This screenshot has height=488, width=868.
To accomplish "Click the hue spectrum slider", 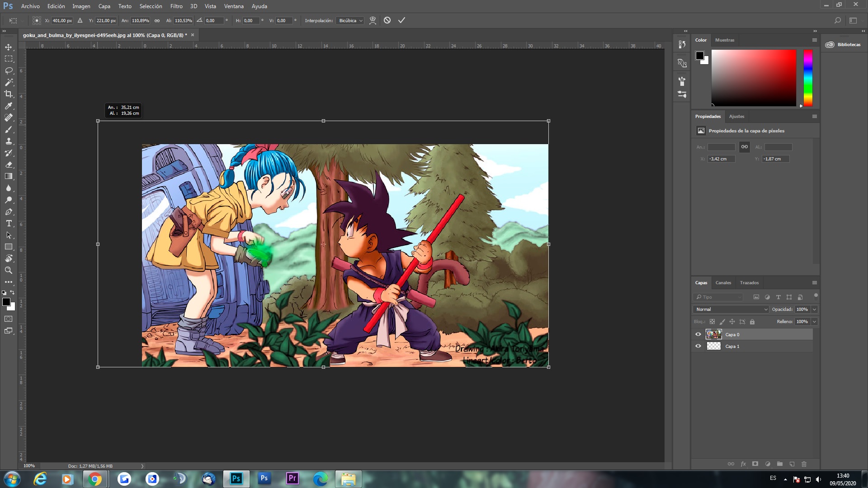I will (808, 78).
